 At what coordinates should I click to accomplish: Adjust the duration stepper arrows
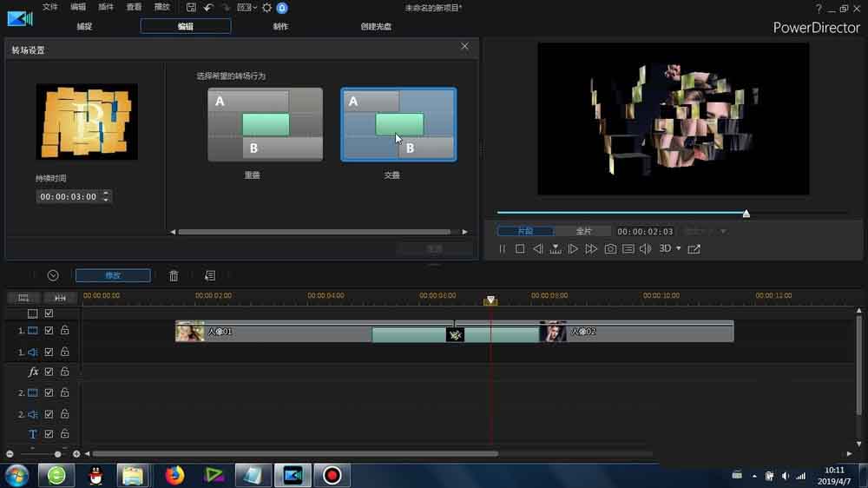pyautogui.click(x=106, y=196)
